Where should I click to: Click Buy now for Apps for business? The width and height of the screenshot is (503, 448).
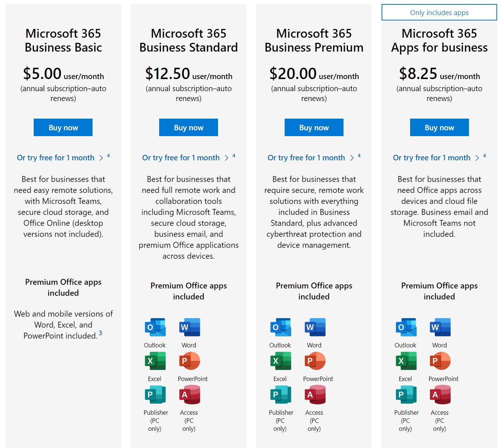point(439,127)
